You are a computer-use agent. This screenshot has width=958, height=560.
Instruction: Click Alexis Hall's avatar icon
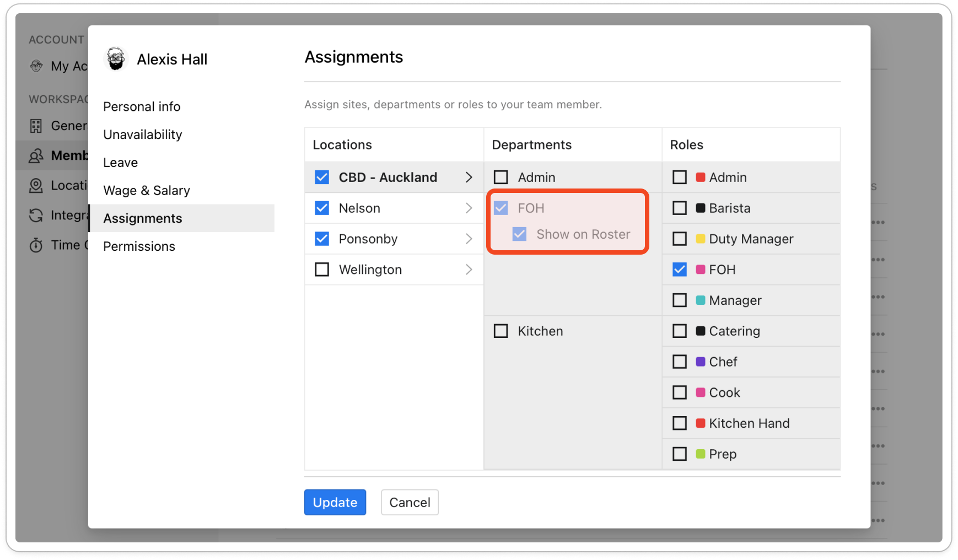click(x=116, y=59)
